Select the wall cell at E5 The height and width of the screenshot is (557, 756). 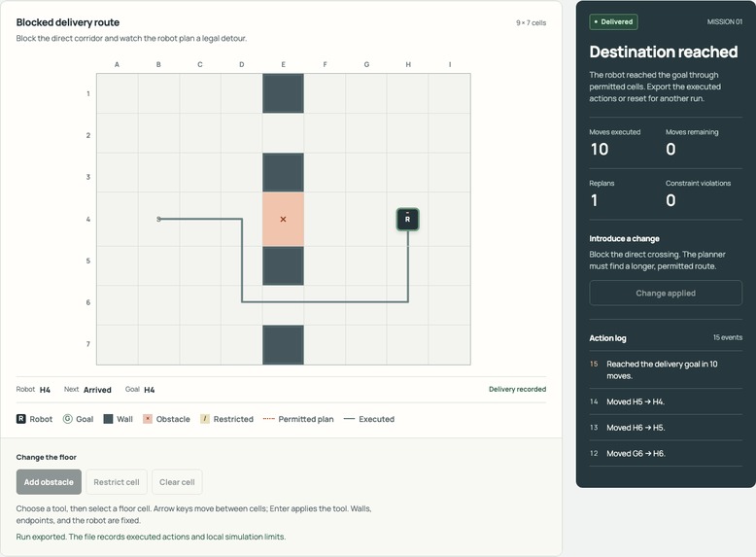tap(283, 265)
